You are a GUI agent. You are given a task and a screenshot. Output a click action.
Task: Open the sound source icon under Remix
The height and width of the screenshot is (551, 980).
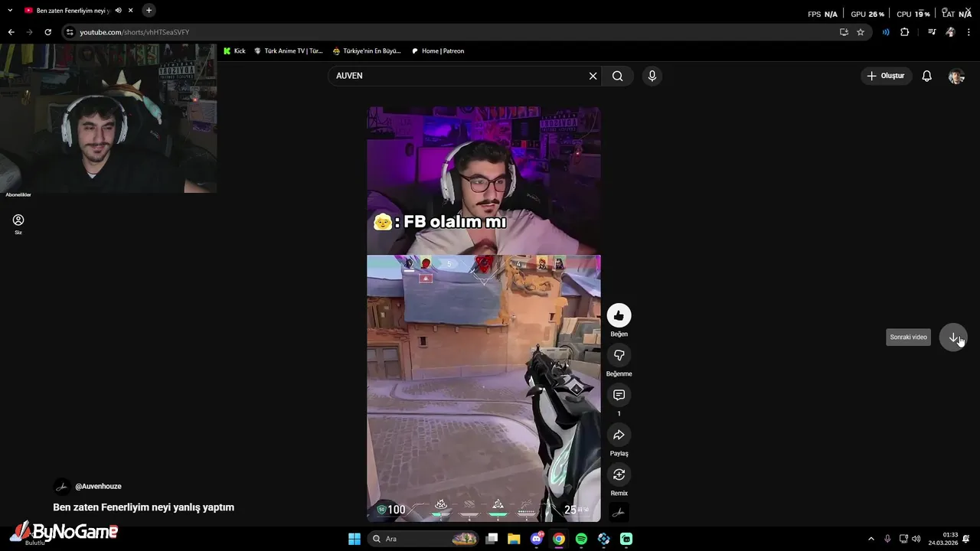(619, 513)
